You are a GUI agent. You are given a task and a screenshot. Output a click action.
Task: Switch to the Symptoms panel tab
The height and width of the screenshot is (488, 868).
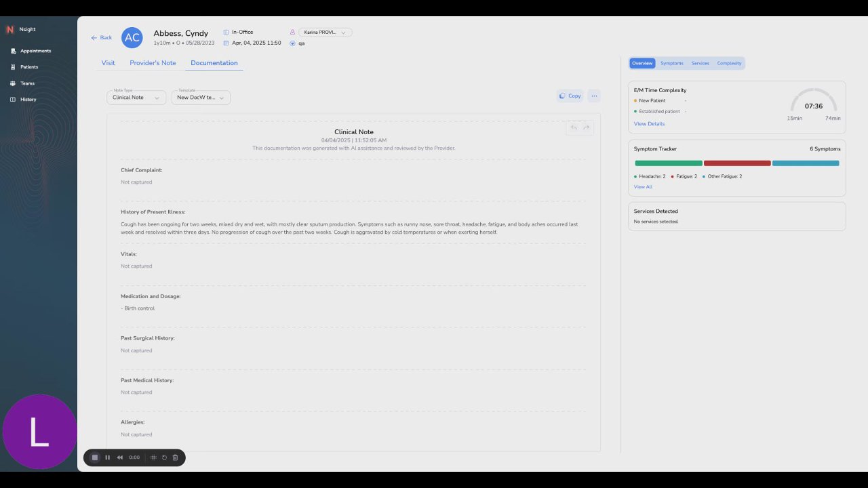pyautogui.click(x=672, y=63)
